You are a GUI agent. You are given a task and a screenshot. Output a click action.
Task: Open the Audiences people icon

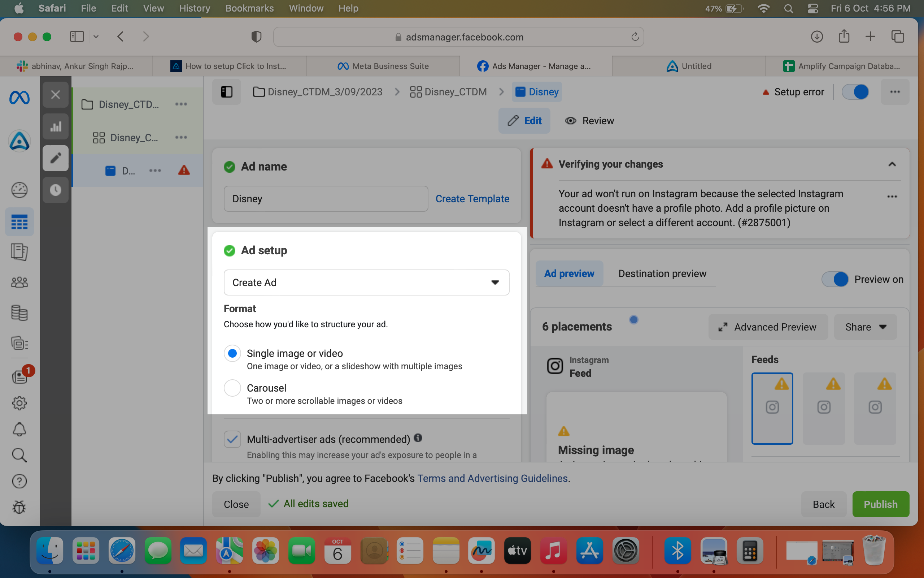pyautogui.click(x=19, y=282)
